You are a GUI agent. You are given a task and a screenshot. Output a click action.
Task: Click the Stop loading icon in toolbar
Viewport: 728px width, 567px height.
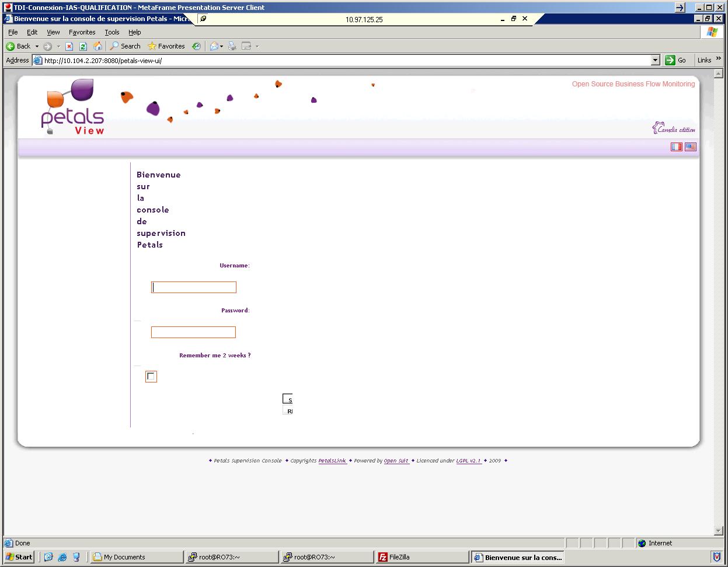69,46
